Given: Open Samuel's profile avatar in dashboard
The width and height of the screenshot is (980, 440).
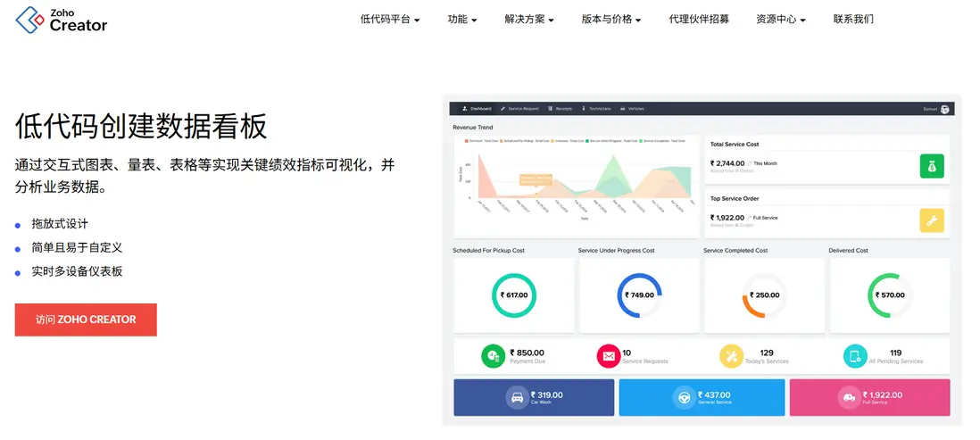Looking at the screenshot, I should (x=944, y=109).
